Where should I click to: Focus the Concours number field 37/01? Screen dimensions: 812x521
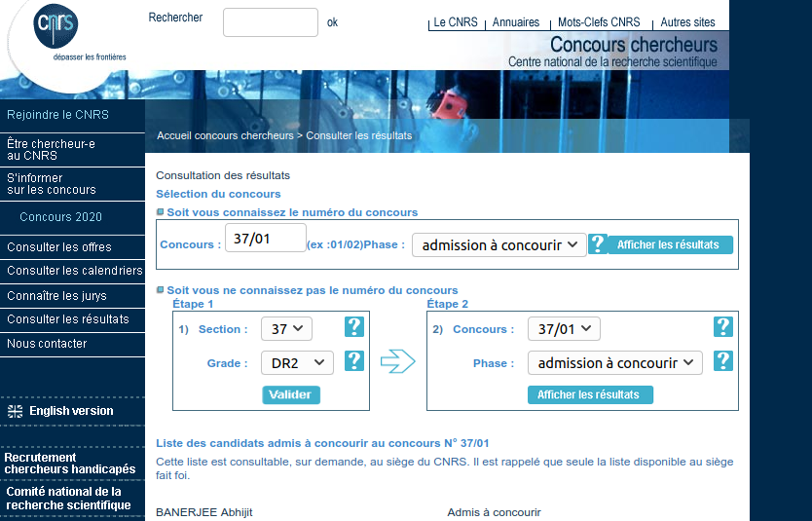pos(266,238)
